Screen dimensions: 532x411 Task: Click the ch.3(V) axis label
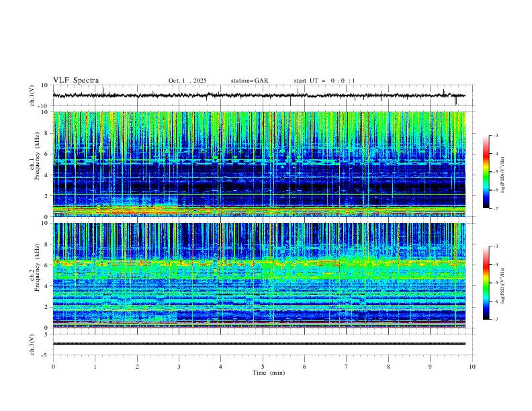[x=32, y=345]
